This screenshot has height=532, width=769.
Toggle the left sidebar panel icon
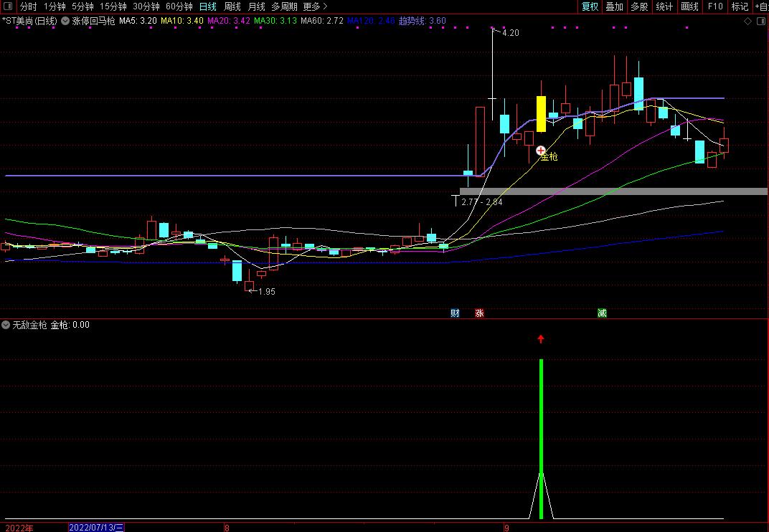click(7, 6)
